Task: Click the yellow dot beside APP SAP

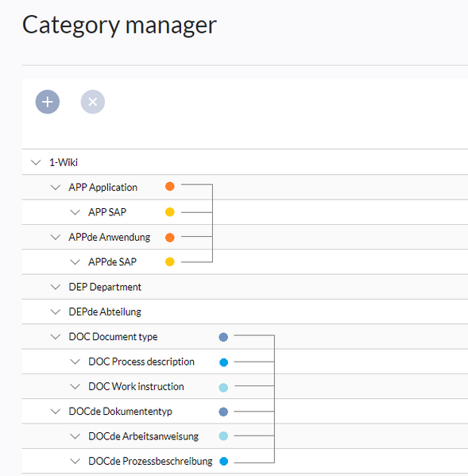Action: tap(170, 212)
